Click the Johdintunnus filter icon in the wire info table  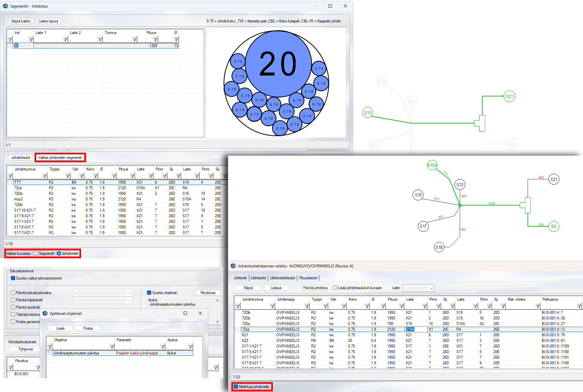click(x=44, y=176)
